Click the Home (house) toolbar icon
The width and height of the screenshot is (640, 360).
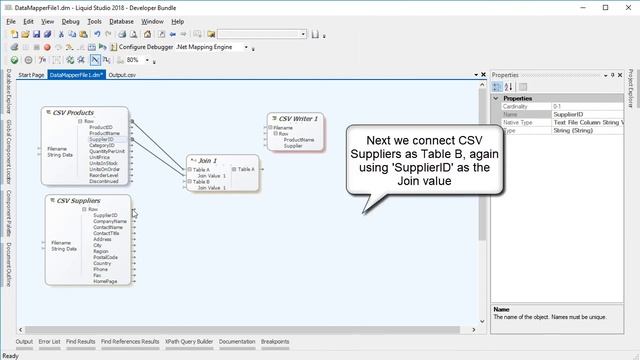(147, 34)
